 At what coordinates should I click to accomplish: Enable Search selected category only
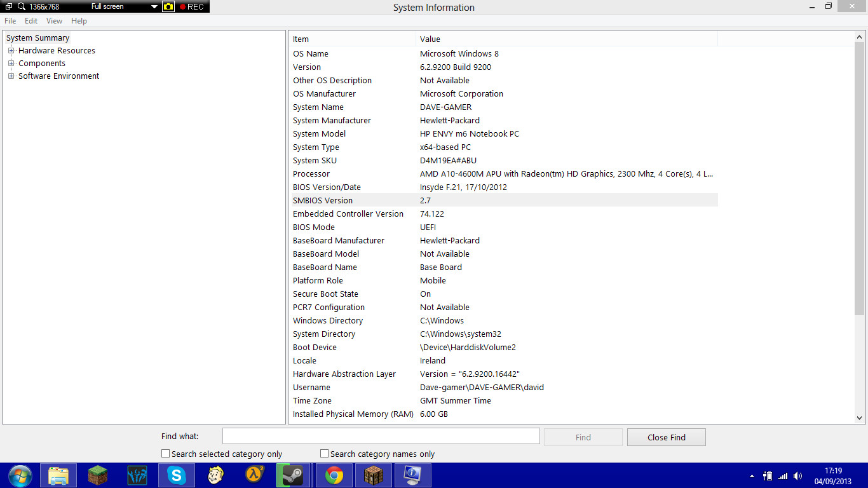[x=165, y=454]
